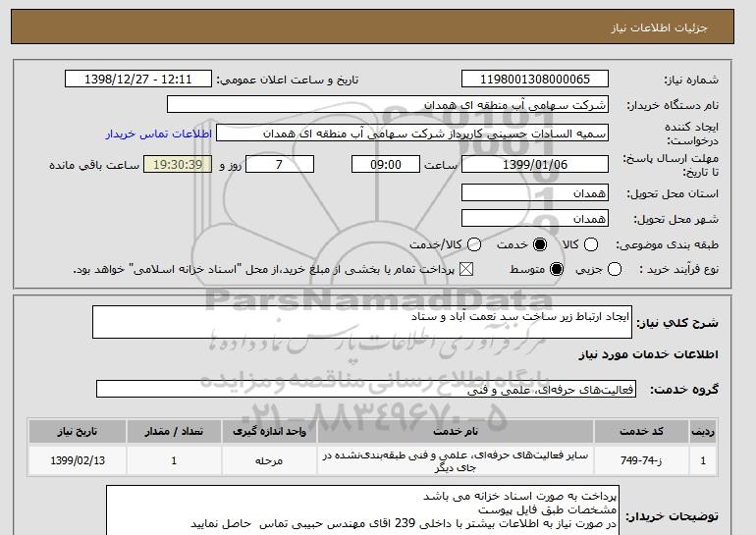The height and width of the screenshot is (535, 756).
Task: Click the service name cell in row 1
Action: pyautogui.click(x=456, y=460)
